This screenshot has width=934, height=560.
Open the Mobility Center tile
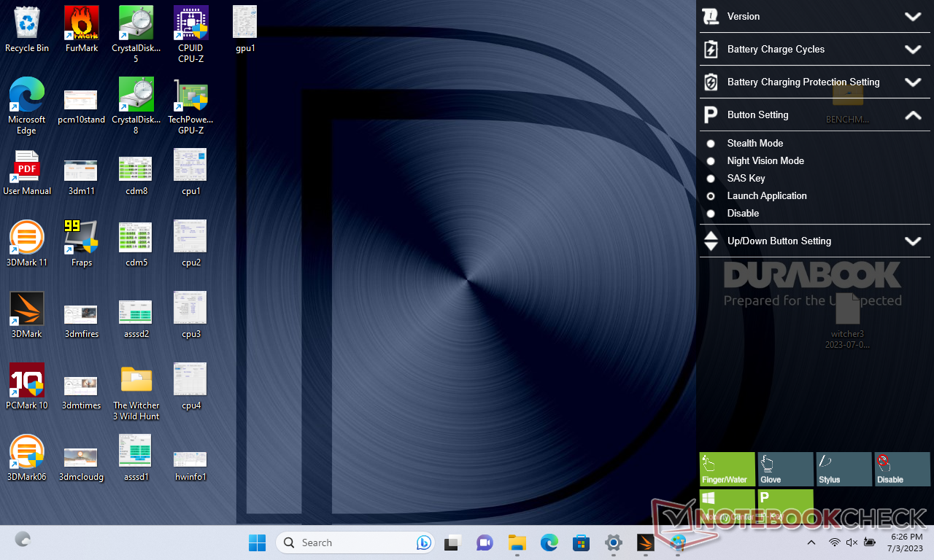(727, 506)
